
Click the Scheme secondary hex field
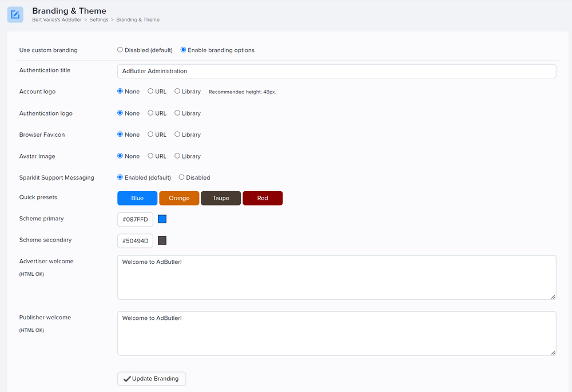pyautogui.click(x=135, y=241)
